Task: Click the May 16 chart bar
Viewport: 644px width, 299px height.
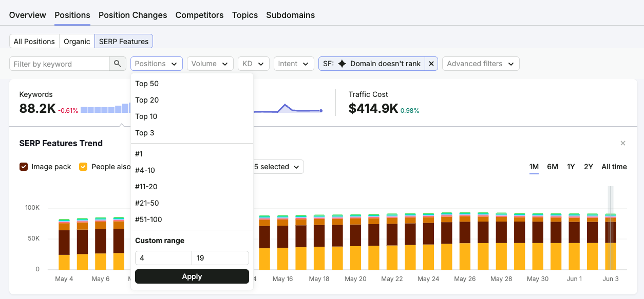Action: click(283, 243)
